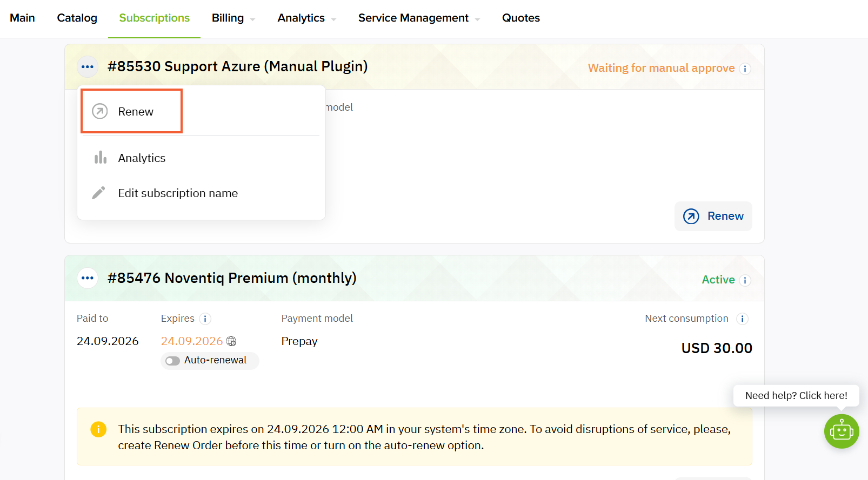
Task: Open the Quotes tab
Action: (x=521, y=18)
